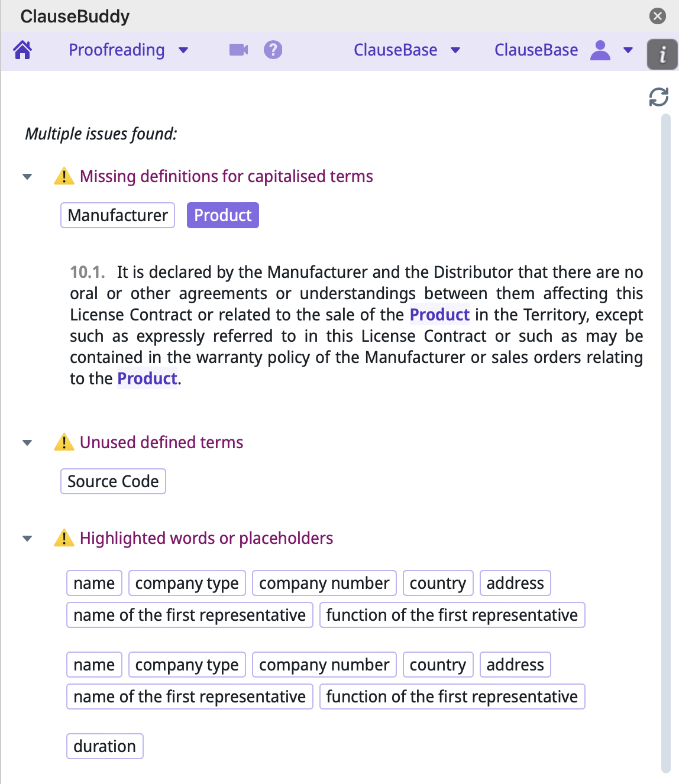Click the highlighted Product link in clause 10.1
Image resolution: width=679 pixels, height=784 pixels.
tap(439, 315)
